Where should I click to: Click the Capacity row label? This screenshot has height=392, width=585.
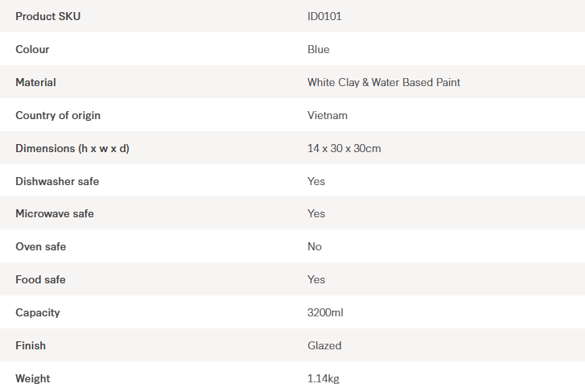[x=38, y=312]
